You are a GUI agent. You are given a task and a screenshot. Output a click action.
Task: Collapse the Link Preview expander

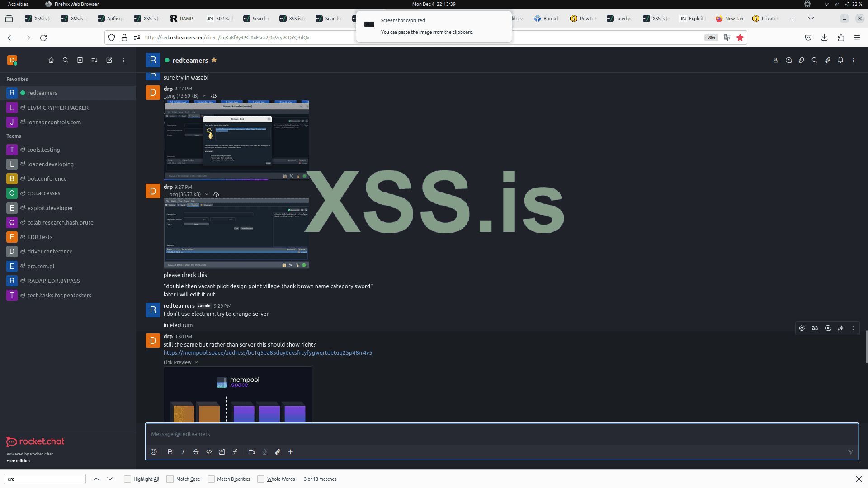tap(196, 362)
